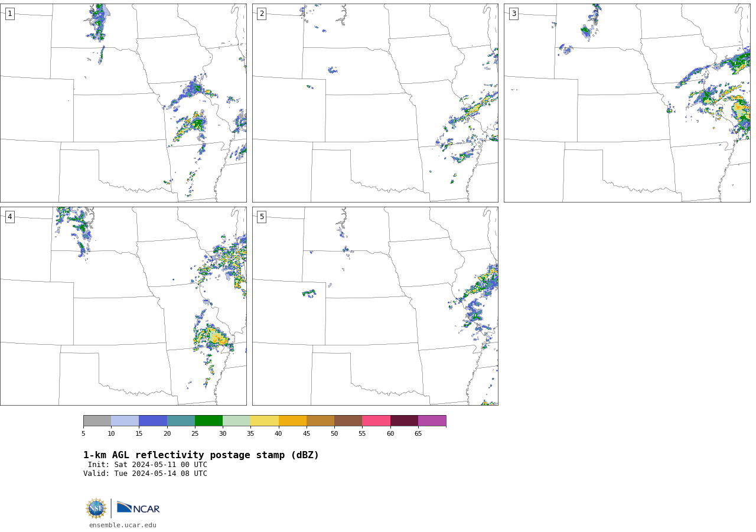Image resolution: width=756 pixels, height=532 pixels.
Task: Click the Valid: Tue 2024-05-14 08 UTC text
Action: click(145, 474)
